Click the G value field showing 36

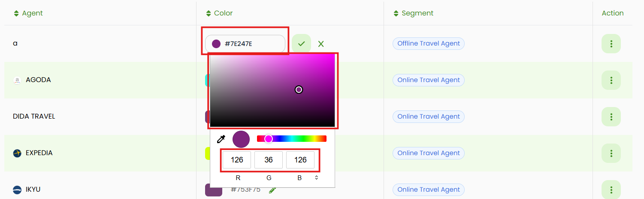click(269, 160)
